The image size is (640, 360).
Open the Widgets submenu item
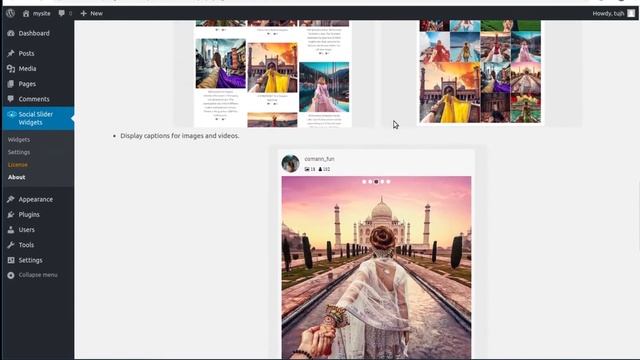point(19,140)
